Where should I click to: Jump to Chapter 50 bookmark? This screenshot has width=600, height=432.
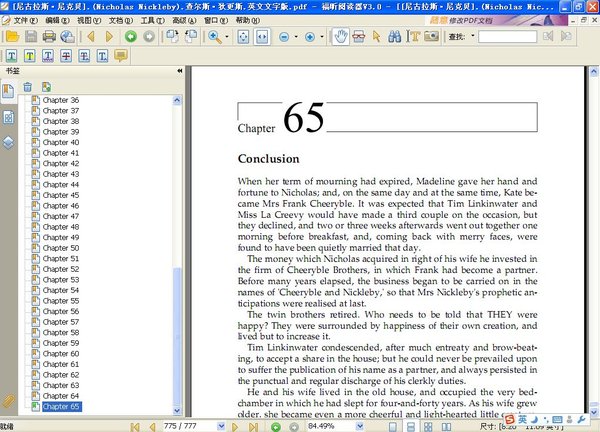(60, 247)
